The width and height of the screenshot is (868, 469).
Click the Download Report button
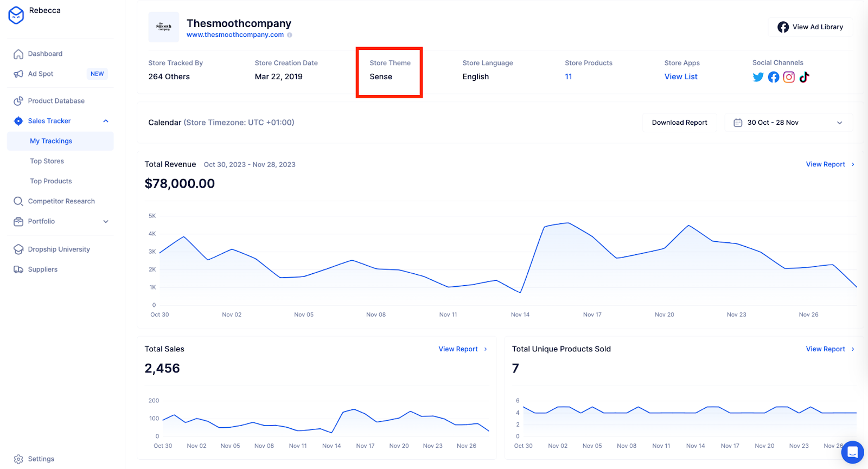point(680,123)
